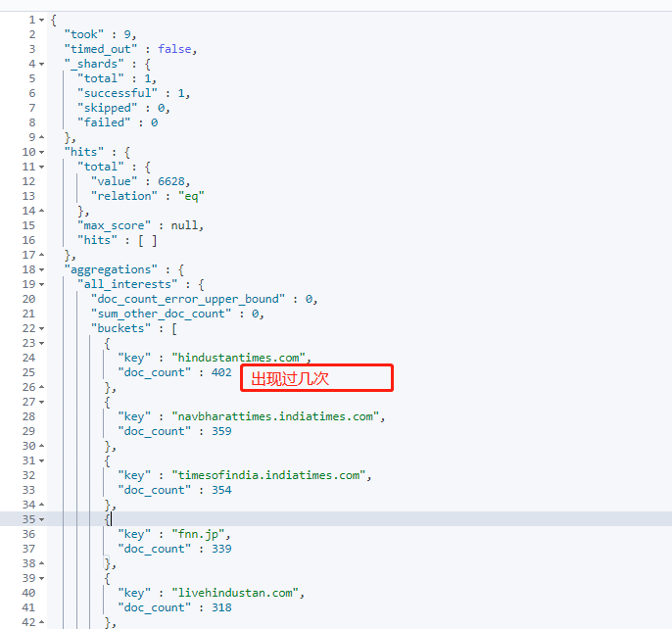Collapse the timesofindia bucket on line 31
This screenshot has height=629, width=672.
click(41, 460)
